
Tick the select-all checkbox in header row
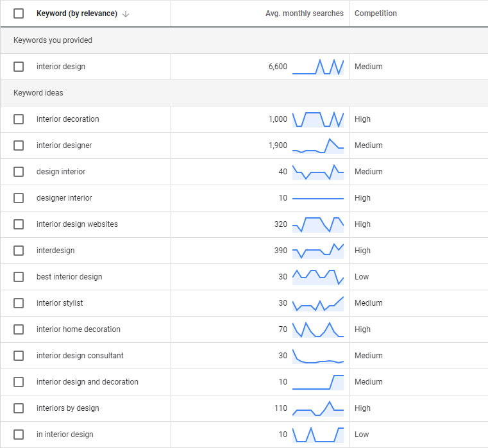[19, 13]
